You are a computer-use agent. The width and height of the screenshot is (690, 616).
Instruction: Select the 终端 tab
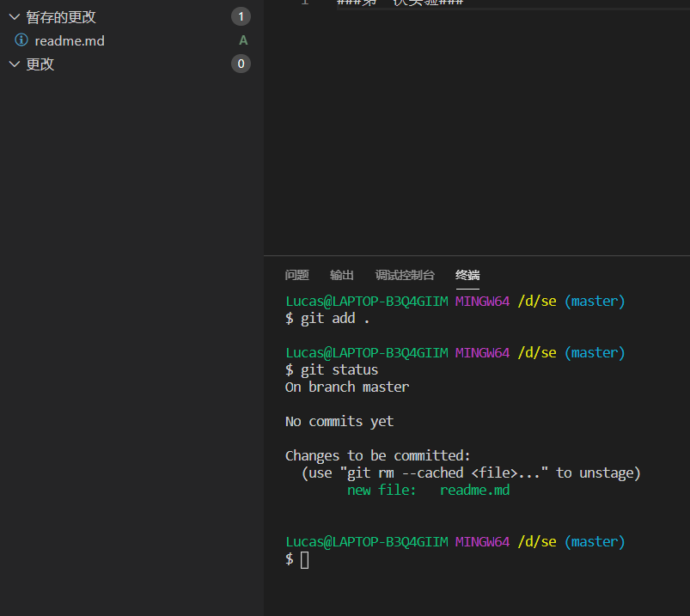(x=467, y=275)
